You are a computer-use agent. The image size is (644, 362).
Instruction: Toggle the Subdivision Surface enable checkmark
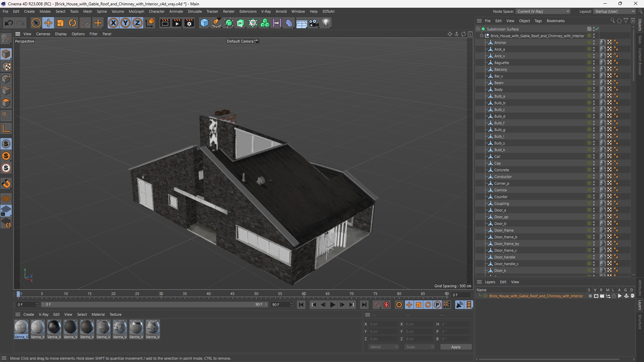point(597,29)
